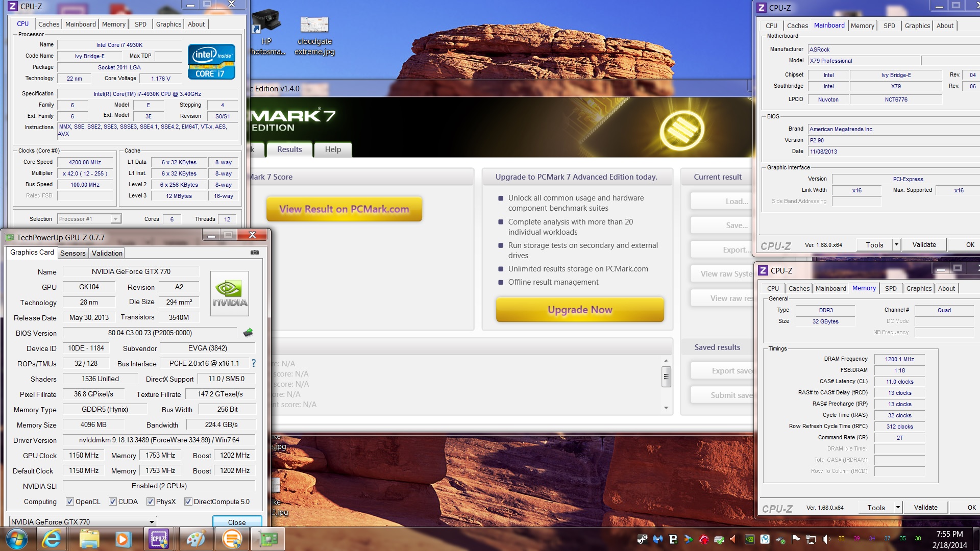Click Show Desktop strip beside clock
The width and height of the screenshot is (980, 551).
[976, 539]
